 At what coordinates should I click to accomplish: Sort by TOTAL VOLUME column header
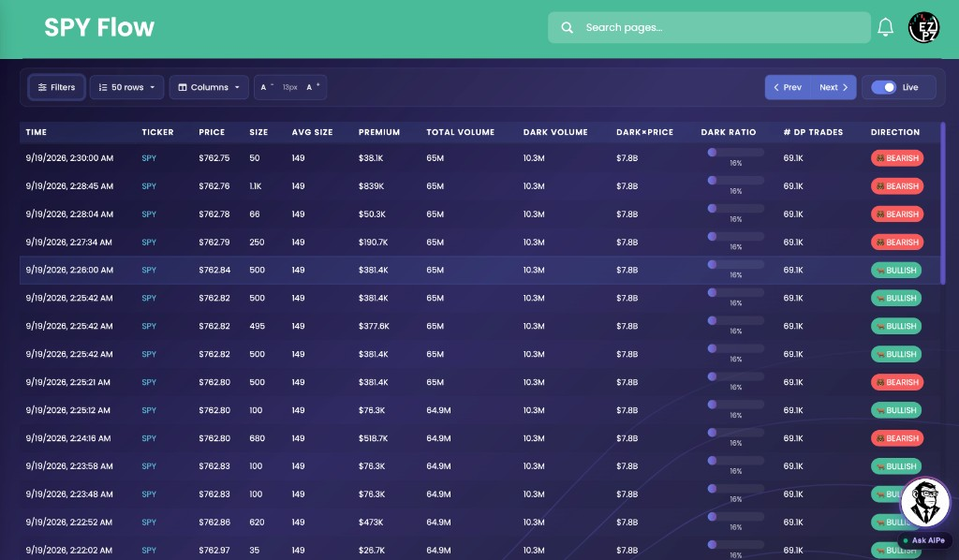pos(461,132)
